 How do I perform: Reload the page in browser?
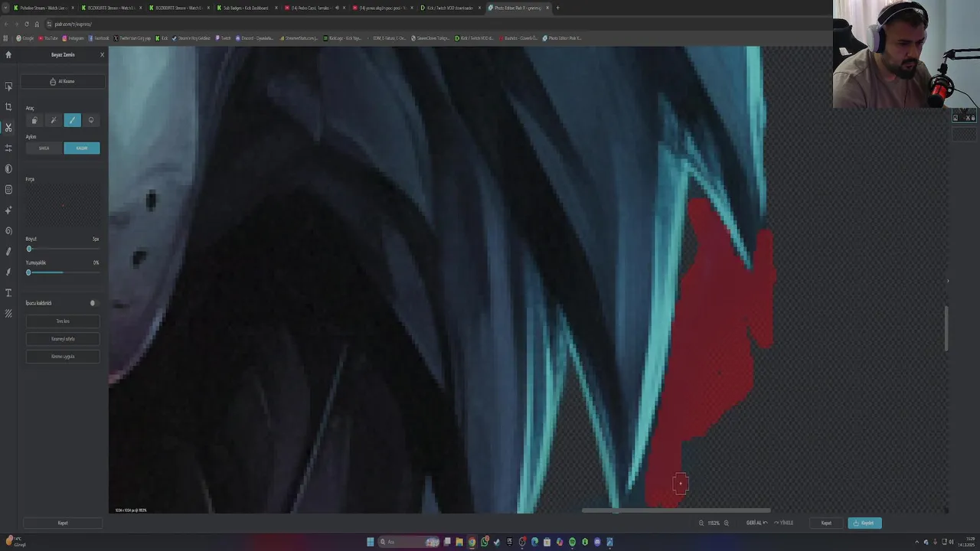tap(27, 24)
